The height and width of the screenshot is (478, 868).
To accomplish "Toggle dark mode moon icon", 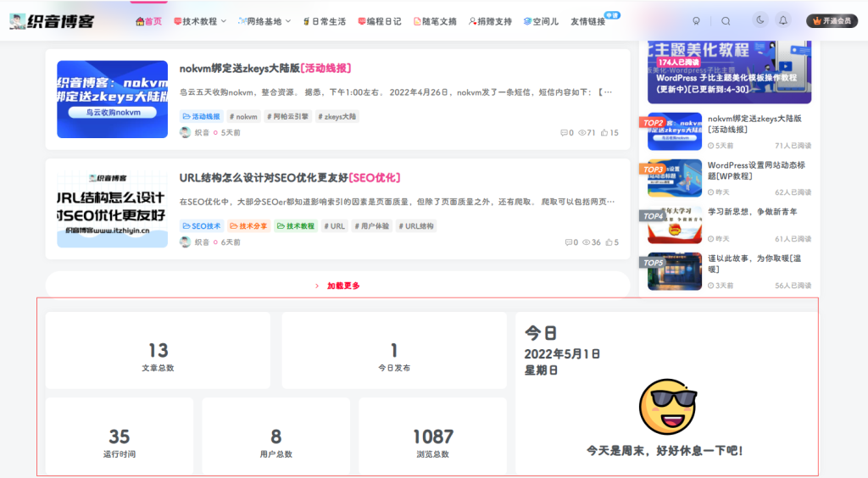I will click(760, 20).
